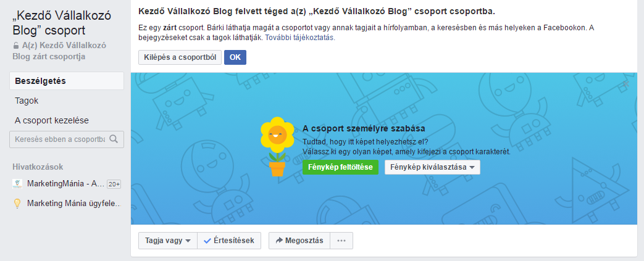Viewport: 644px width, 261px height.
Task: Click the A(z) Kezdő Vállalkozó Blog zárt csoportja text
Action: tap(59, 51)
